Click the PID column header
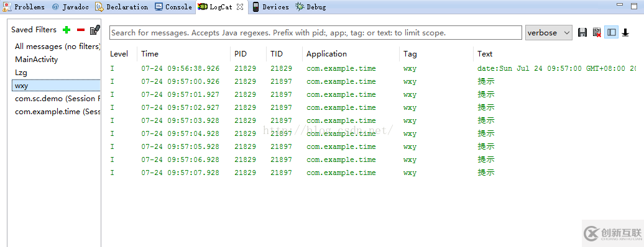Image resolution: width=644 pixels, height=247 pixels. click(x=241, y=54)
